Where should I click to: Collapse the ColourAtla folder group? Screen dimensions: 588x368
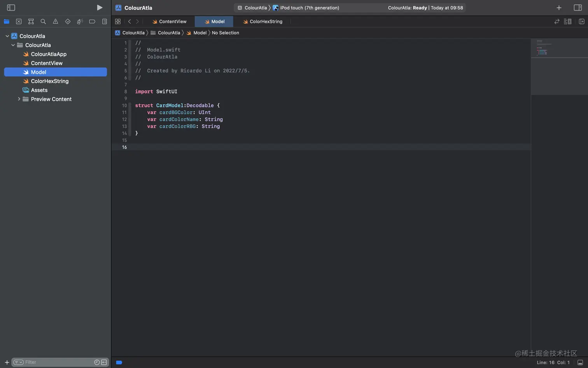click(13, 45)
